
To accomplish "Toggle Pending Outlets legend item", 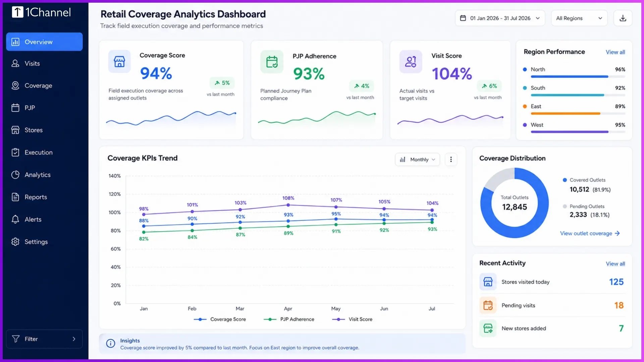I will [x=584, y=206].
